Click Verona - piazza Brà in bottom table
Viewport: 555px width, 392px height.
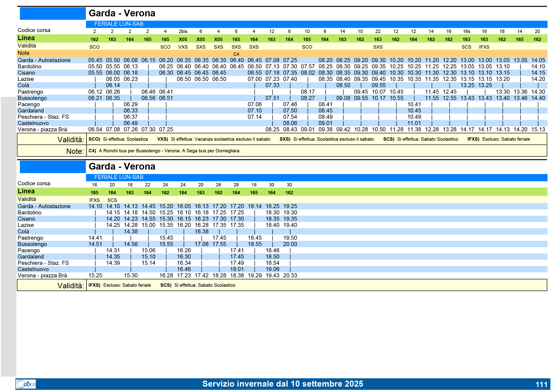pos(42,276)
